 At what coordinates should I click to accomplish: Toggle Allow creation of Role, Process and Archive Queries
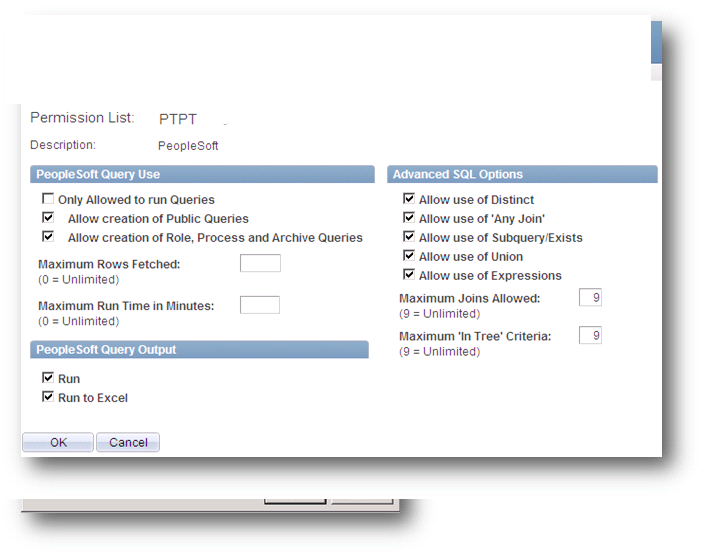click(x=48, y=237)
